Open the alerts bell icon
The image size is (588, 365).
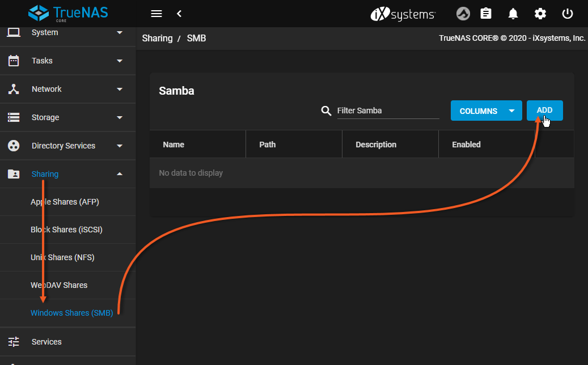[x=513, y=14]
